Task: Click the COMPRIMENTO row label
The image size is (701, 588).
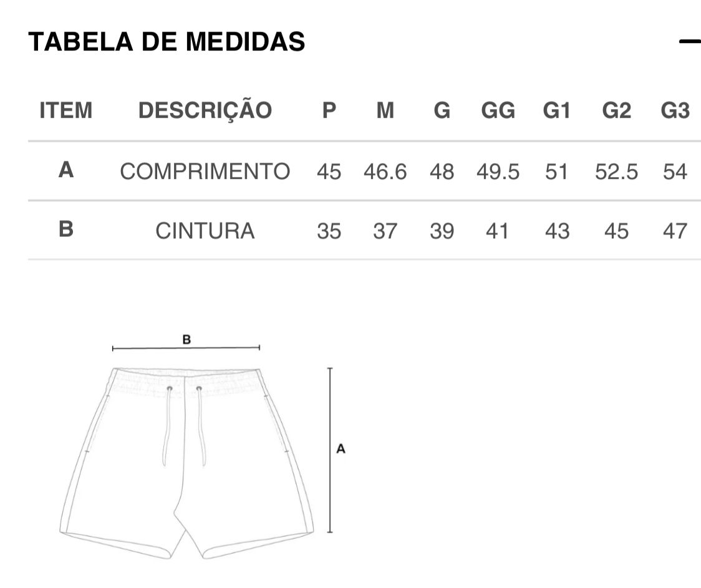Action: coord(205,171)
